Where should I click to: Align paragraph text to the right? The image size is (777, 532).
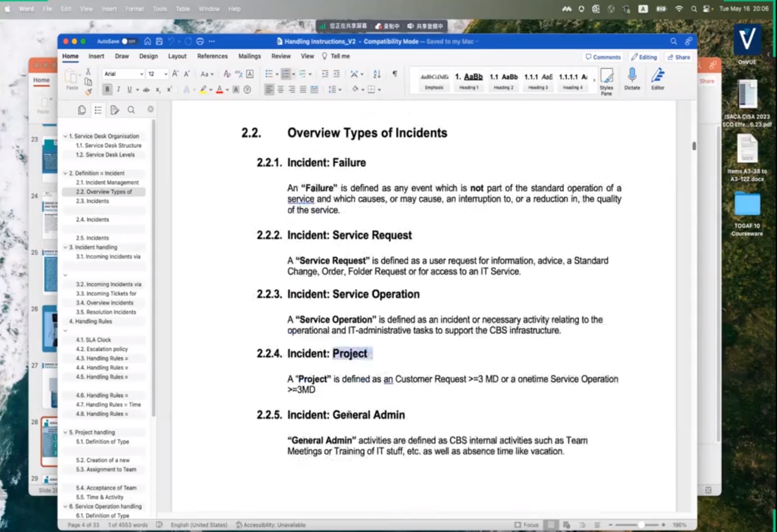[292, 90]
